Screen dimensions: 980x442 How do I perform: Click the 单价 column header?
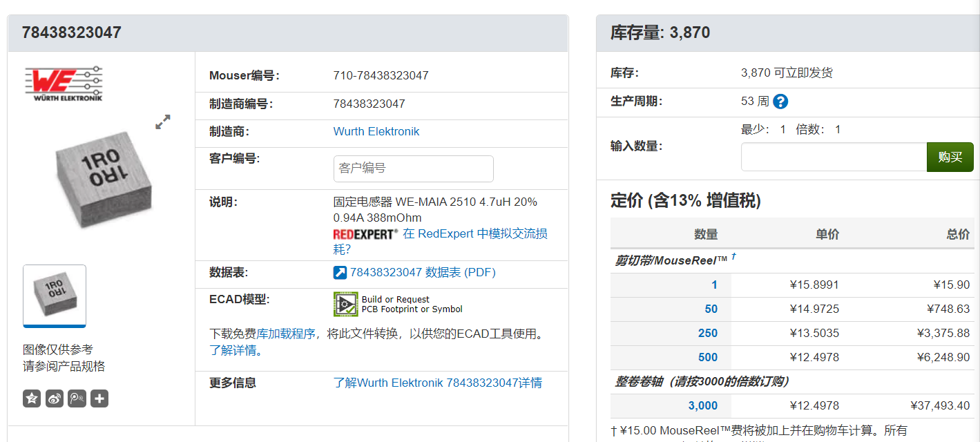click(x=827, y=234)
